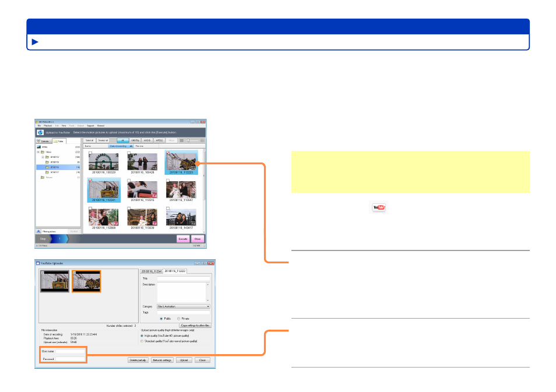Open the View menu

click(64, 126)
